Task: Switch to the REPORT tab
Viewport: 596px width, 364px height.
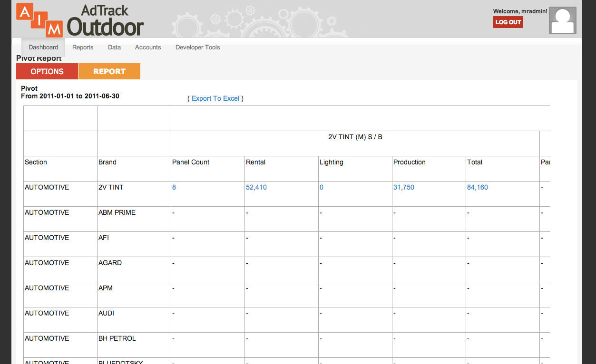Action: click(x=109, y=71)
